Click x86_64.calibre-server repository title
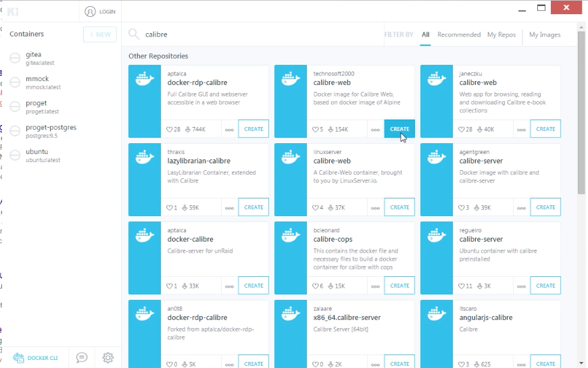Screen dimensions: 588x368 point(347,317)
